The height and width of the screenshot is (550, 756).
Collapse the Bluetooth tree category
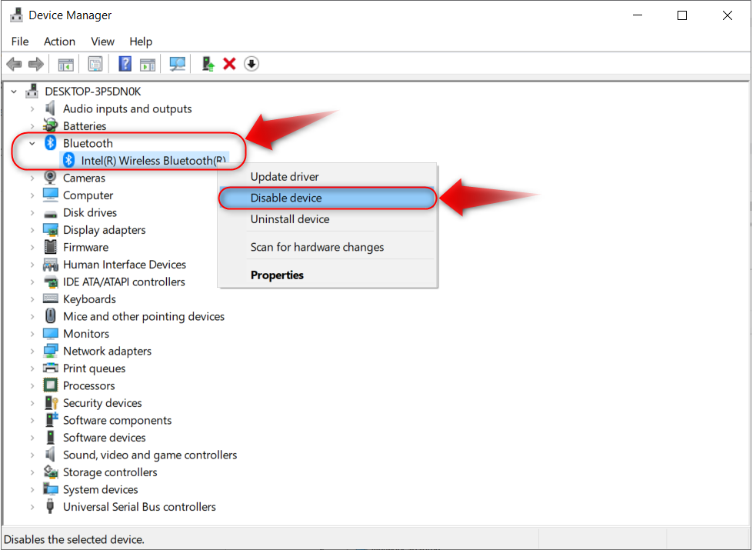[x=32, y=143]
